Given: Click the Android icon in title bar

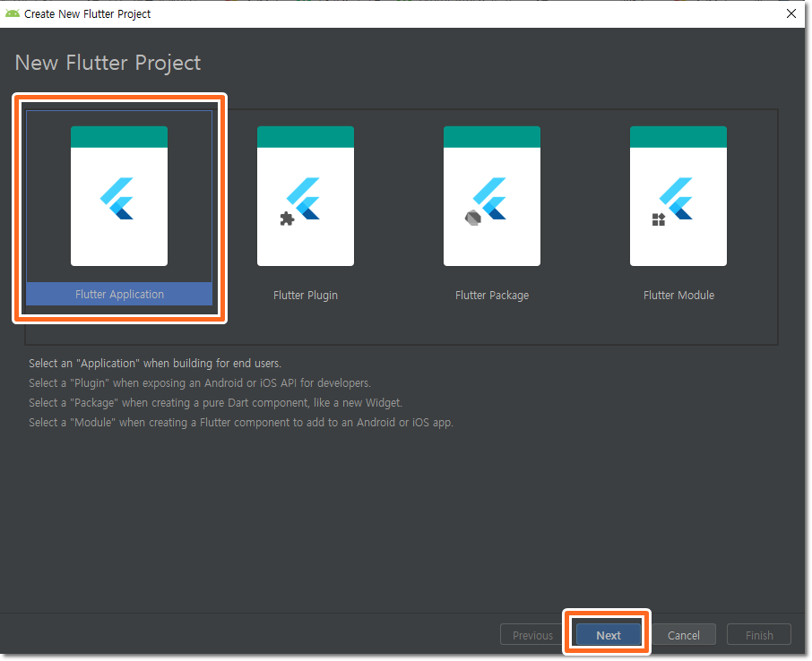Looking at the screenshot, I should click(x=13, y=13).
